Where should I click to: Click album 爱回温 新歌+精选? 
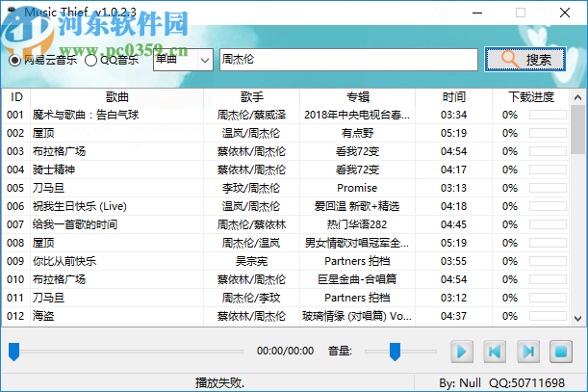pyautogui.click(x=357, y=206)
